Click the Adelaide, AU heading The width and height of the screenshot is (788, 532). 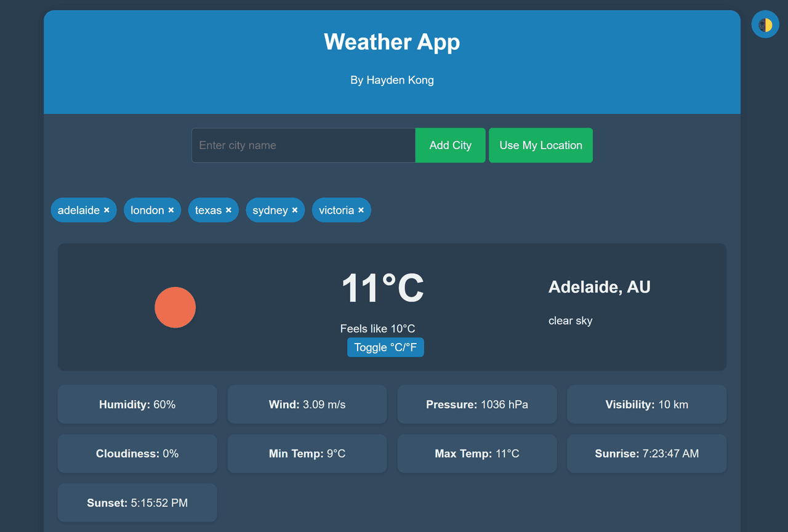click(x=599, y=287)
